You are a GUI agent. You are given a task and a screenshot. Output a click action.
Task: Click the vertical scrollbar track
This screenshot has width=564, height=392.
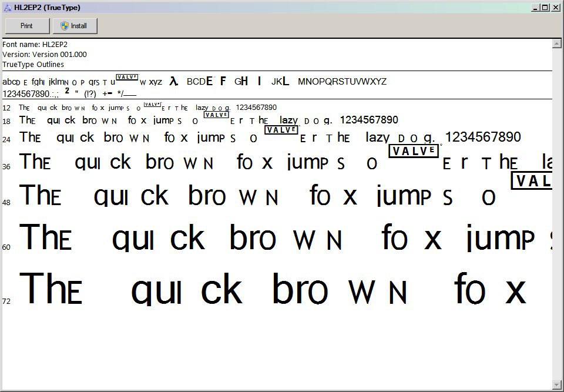(556, 215)
